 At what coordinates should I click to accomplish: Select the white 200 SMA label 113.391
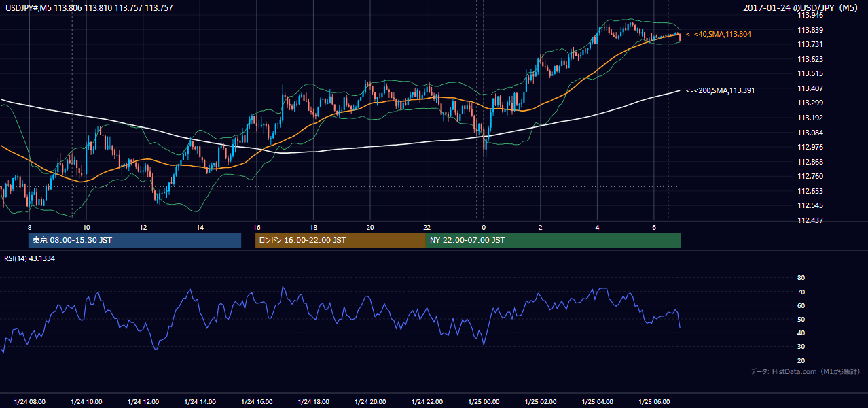[721, 90]
